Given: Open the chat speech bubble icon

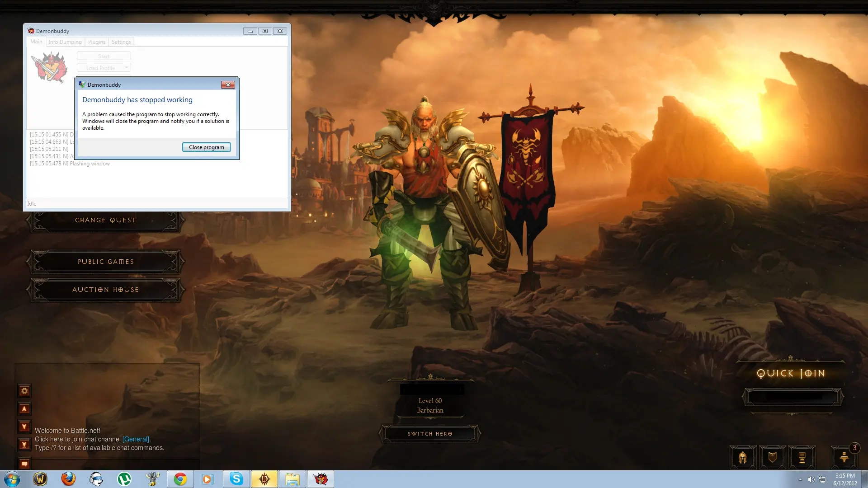Looking at the screenshot, I should tap(24, 464).
